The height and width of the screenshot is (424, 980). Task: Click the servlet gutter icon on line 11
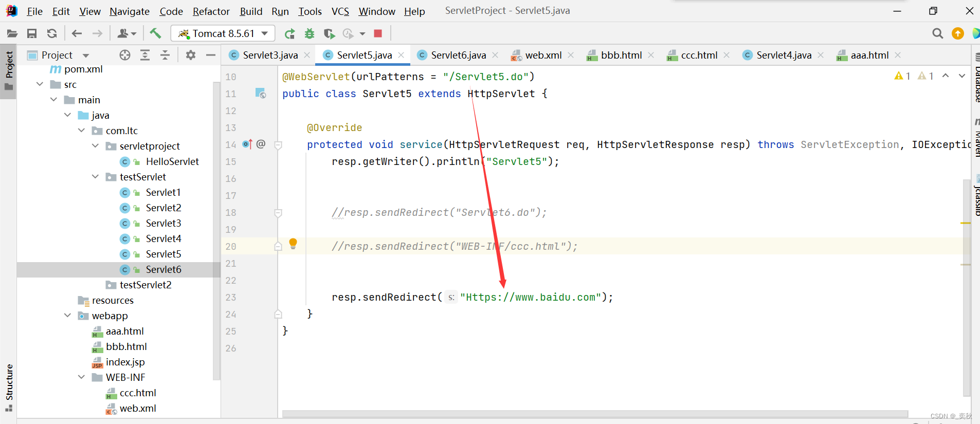[261, 94]
